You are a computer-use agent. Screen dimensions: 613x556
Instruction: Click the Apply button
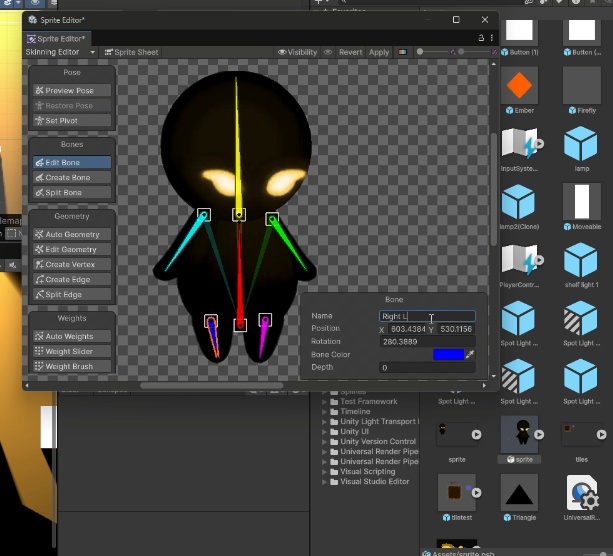pyautogui.click(x=379, y=52)
